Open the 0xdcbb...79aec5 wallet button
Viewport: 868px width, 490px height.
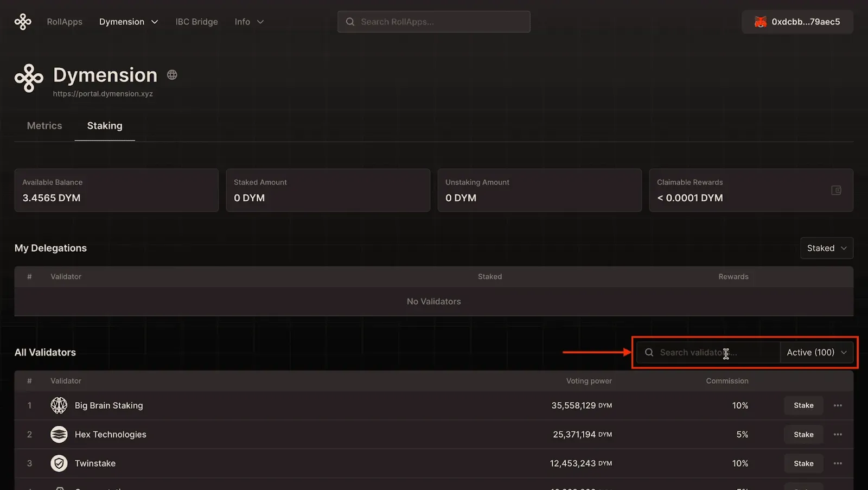(x=797, y=22)
